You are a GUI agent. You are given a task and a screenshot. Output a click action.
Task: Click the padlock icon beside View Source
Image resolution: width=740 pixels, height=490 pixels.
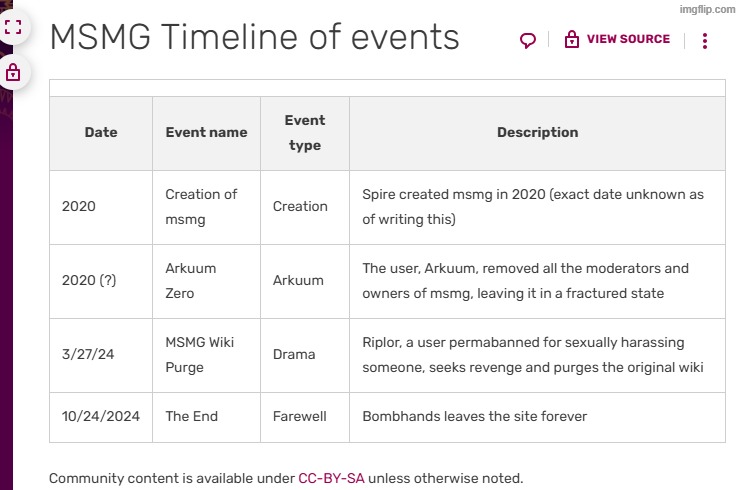point(572,40)
